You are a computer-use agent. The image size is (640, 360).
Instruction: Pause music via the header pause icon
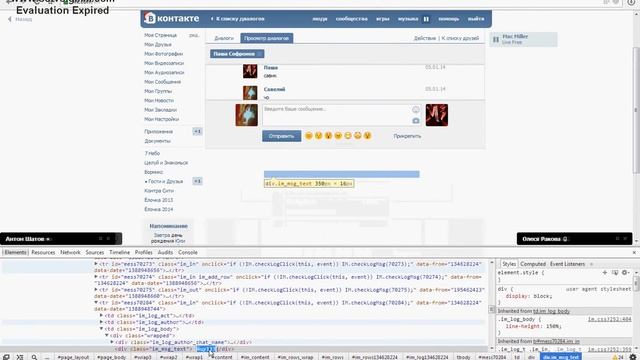426,19
